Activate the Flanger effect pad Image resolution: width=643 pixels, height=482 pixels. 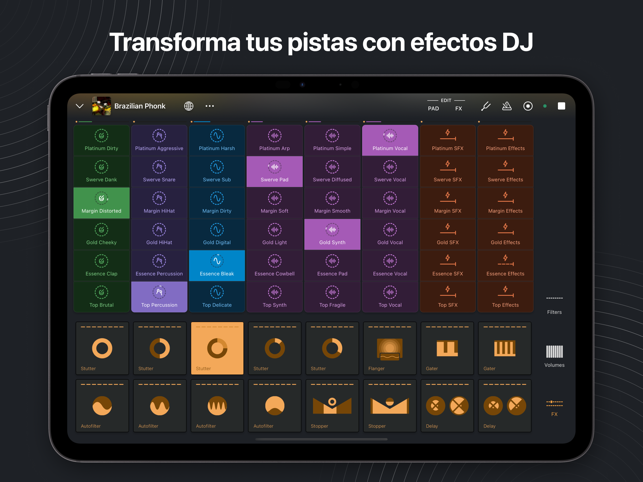(x=390, y=348)
